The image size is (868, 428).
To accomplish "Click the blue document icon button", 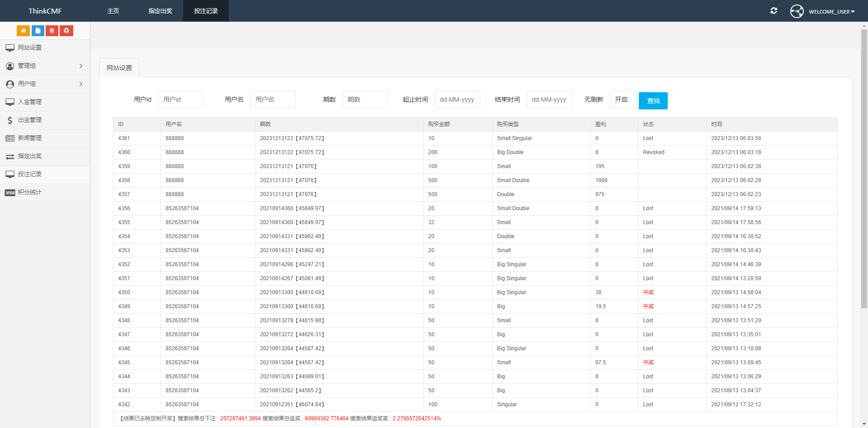I will click(x=38, y=31).
